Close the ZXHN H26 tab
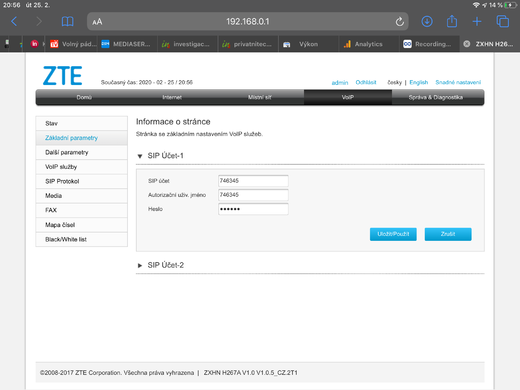 [467, 44]
